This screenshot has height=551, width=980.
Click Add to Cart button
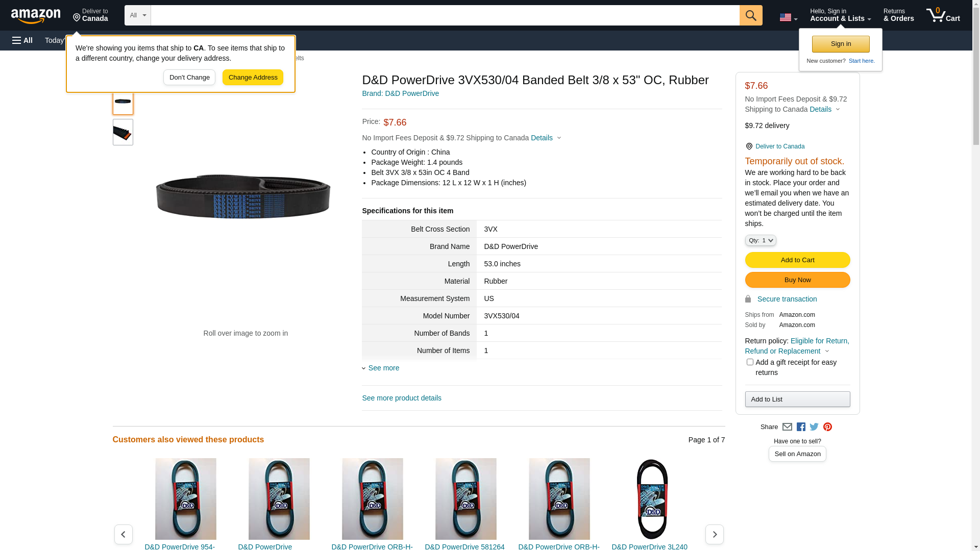click(797, 260)
